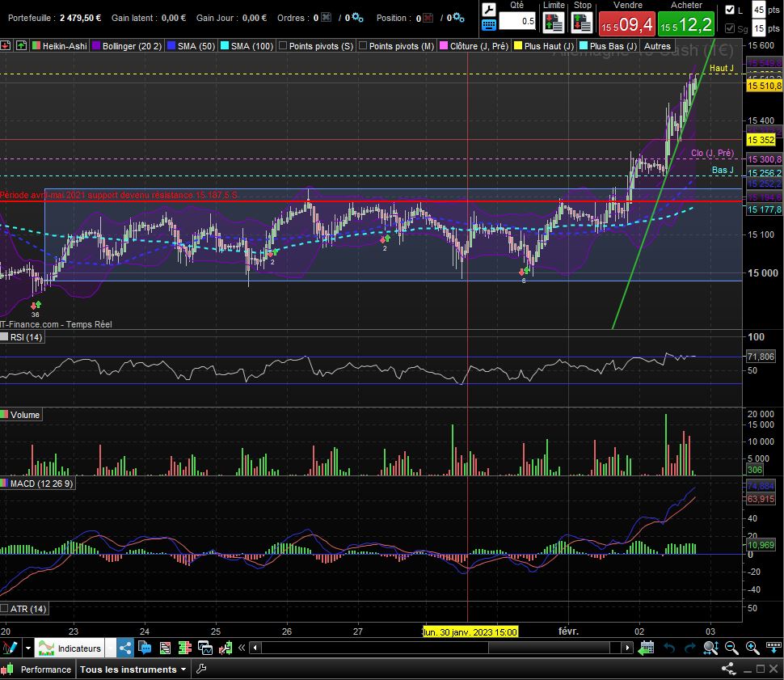Screen dimensions: 784x680
Task: Close all positions icon next to Position
Action: (428, 18)
